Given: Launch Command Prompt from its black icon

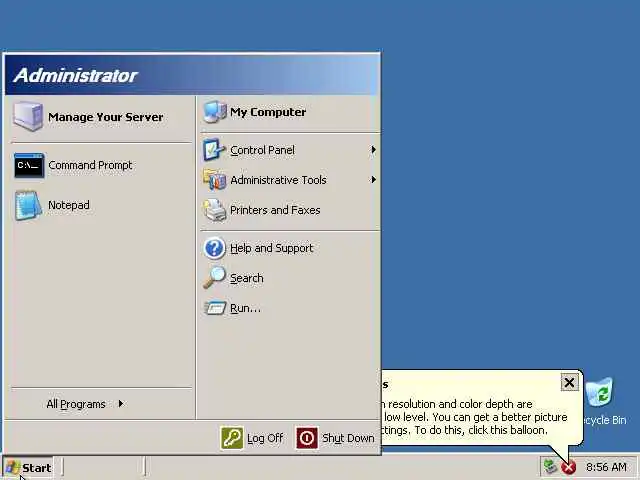Looking at the screenshot, I should pyautogui.click(x=29, y=165).
